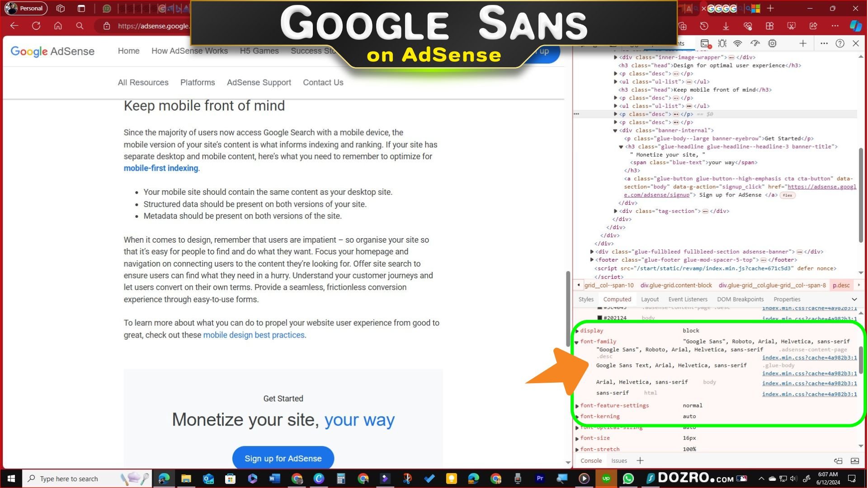Open Windows Start menu

point(11,479)
